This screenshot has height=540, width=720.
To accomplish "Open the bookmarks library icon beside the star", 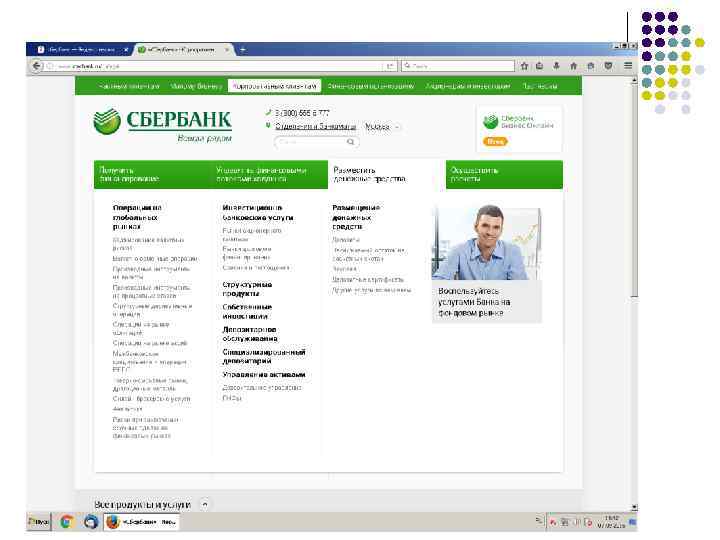I will pos(540,66).
